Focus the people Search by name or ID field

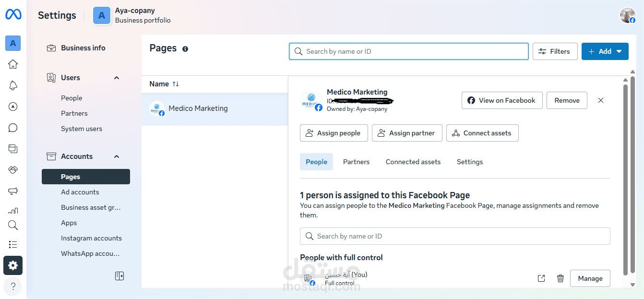[455, 236]
